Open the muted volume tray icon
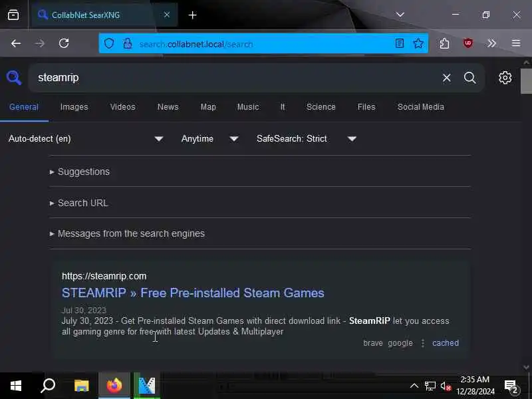The image size is (532, 399). tap(446, 386)
